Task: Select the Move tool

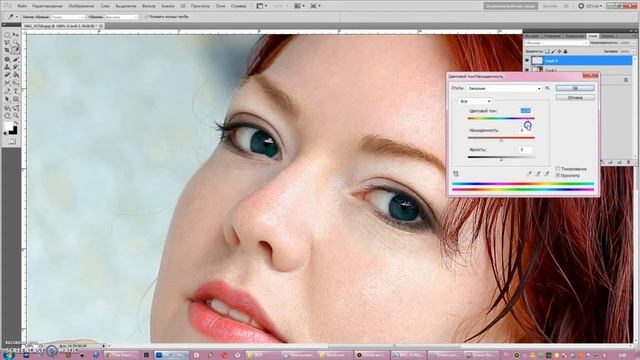Action: [16, 35]
